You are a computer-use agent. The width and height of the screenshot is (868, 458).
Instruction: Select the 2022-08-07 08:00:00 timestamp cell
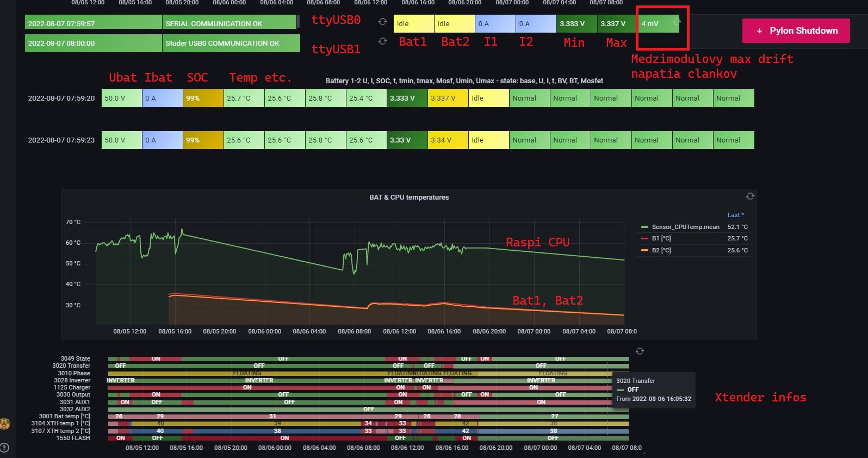(x=94, y=43)
